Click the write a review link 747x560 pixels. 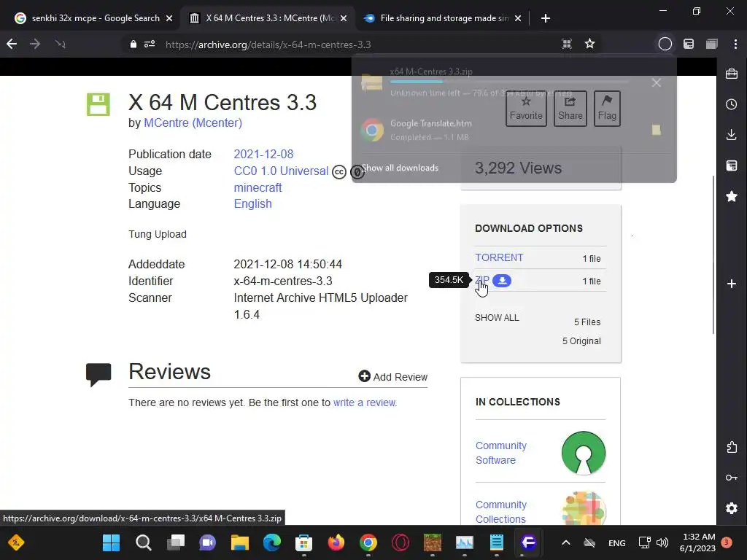(x=365, y=402)
